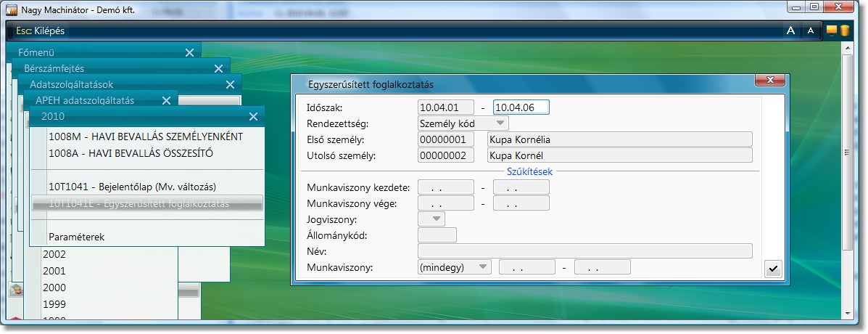Click the Bérszámfejtés panel title

tap(54, 69)
